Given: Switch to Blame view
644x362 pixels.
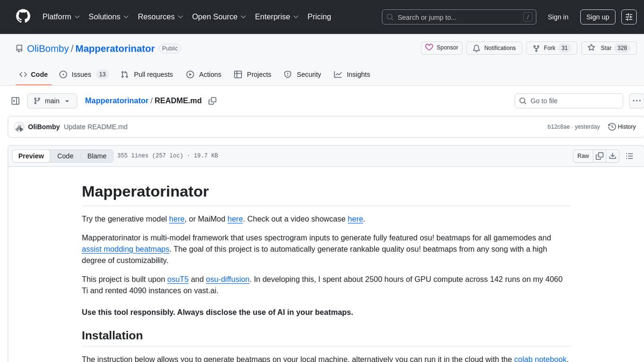Looking at the screenshot, I should point(97,156).
